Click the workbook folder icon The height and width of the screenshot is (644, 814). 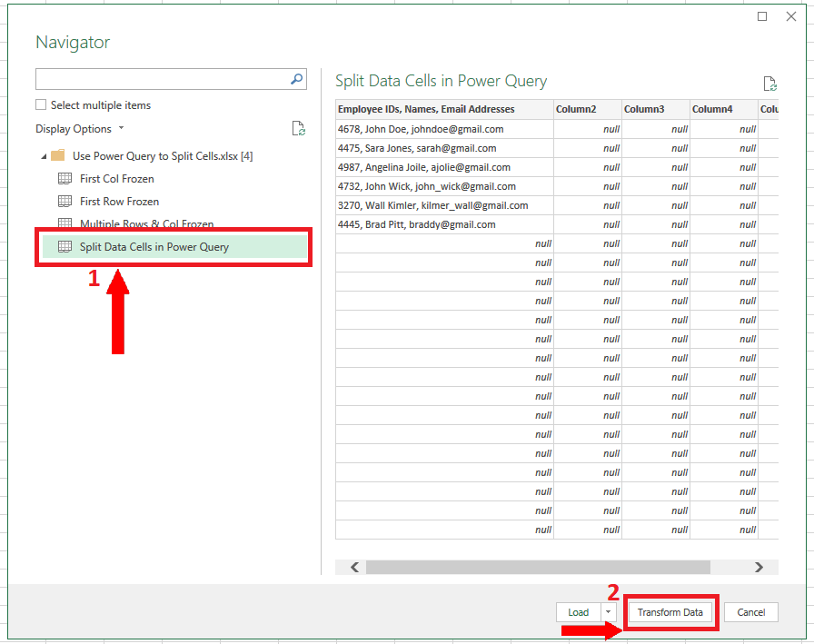(57, 156)
